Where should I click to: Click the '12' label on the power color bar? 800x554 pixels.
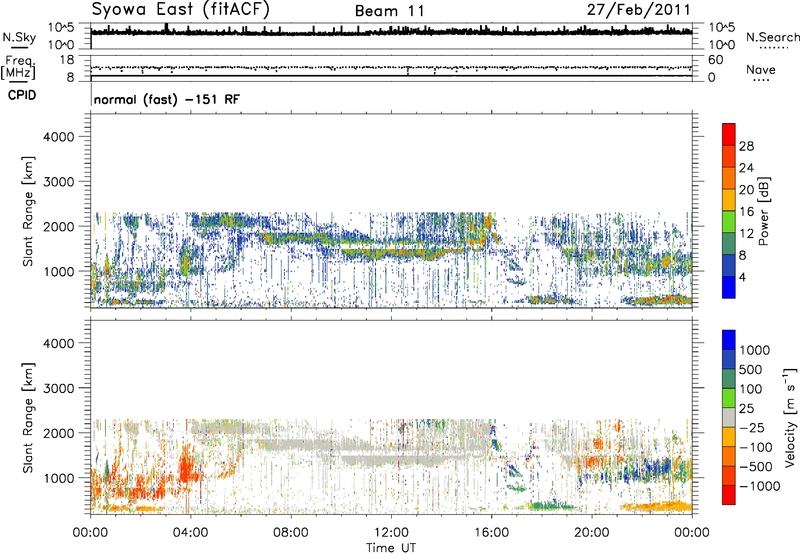pos(746,234)
